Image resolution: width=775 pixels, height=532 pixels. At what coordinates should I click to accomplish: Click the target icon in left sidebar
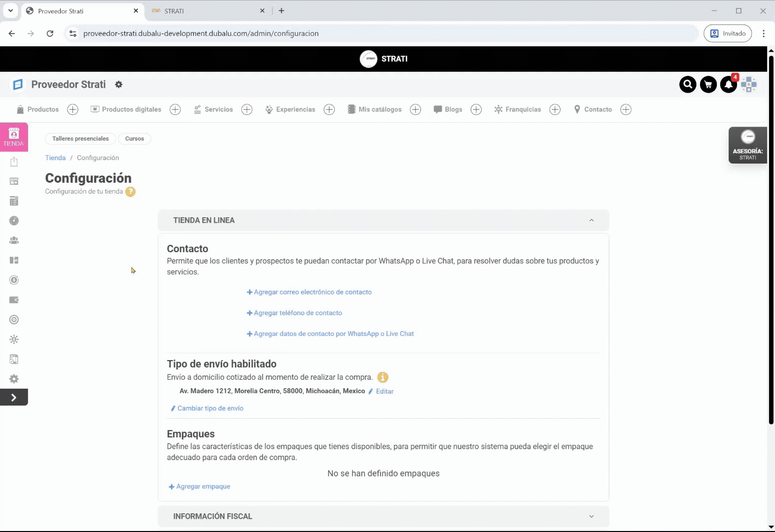(14, 320)
